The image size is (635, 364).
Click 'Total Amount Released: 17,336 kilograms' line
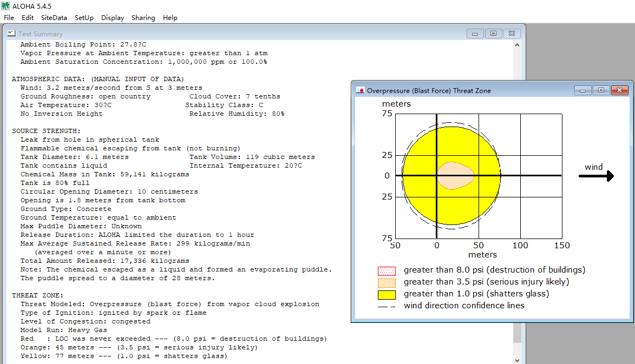point(104,261)
